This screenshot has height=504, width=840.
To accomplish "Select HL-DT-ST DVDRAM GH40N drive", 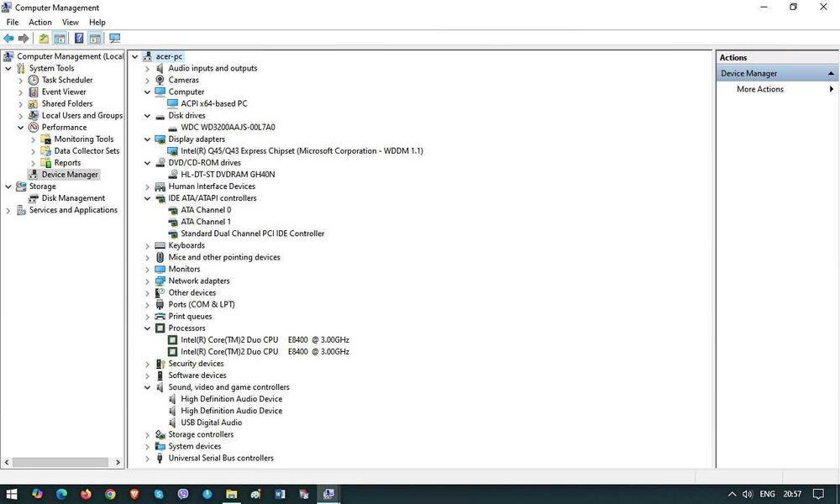I will (x=228, y=175).
